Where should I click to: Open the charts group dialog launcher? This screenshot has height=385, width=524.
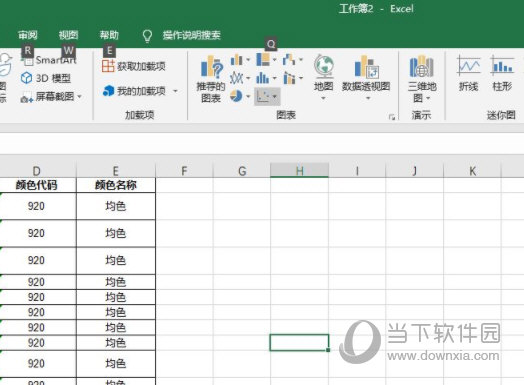(x=392, y=117)
